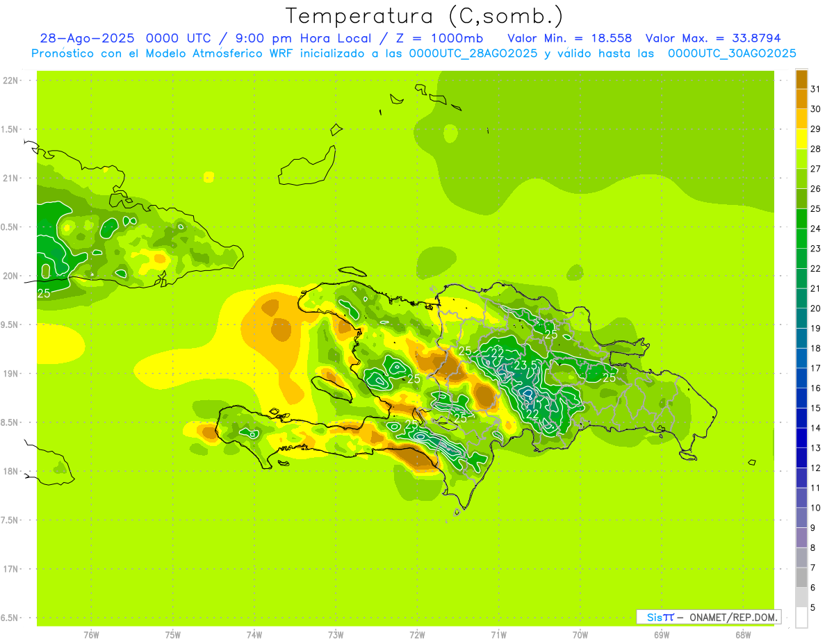The width and height of the screenshot is (834, 644).
Task: Click the "21N" latitude axis label
Action: pyautogui.click(x=10, y=179)
